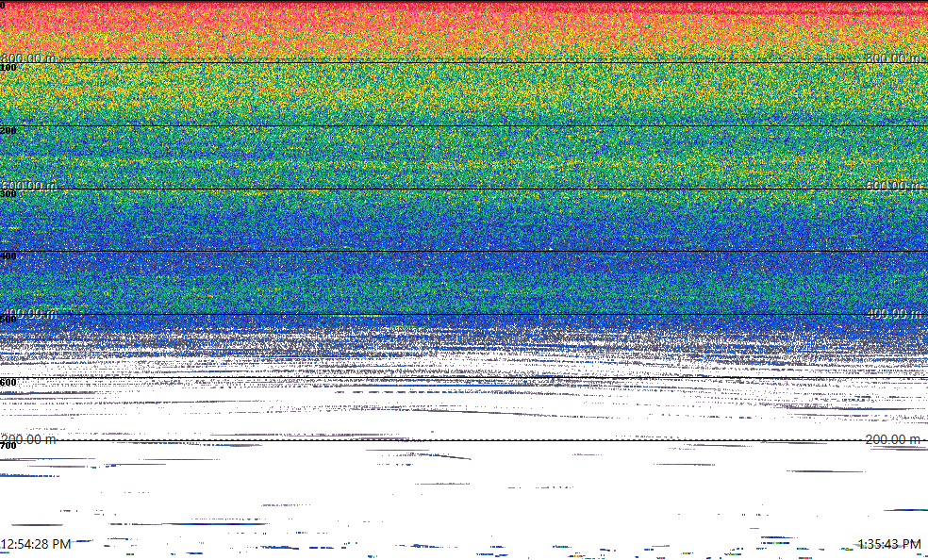
Task: Click the 400.00 m label on left edge
Action: (28, 313)
